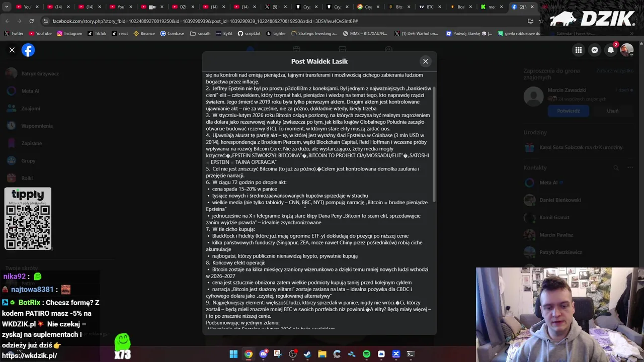Open Snipping Tool from the taskbar
Screen dimensions: 644x362
pyautogui.click(x=278, y=354)
